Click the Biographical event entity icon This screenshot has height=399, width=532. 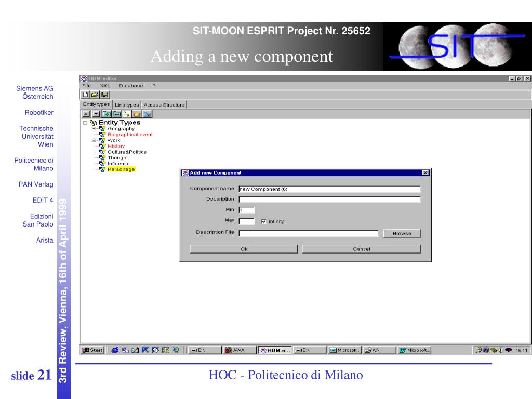pyautogui.click(x=102, y=135)
